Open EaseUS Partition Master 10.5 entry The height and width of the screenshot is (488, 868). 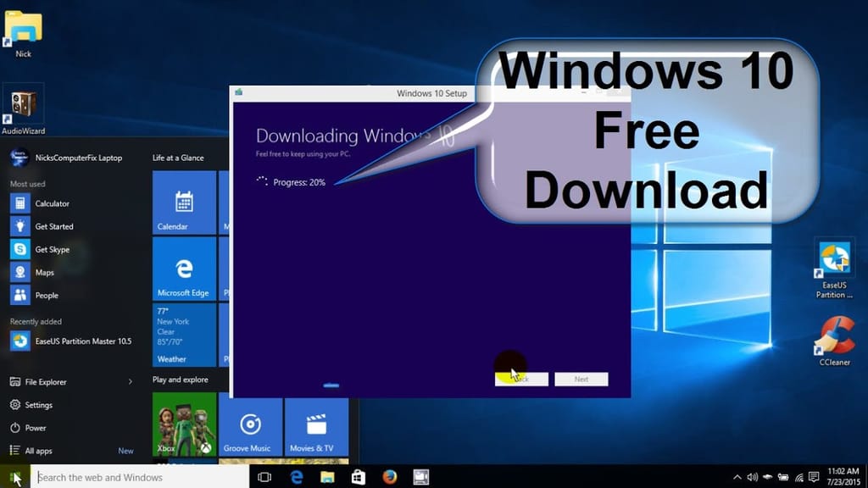pos(71,341)
